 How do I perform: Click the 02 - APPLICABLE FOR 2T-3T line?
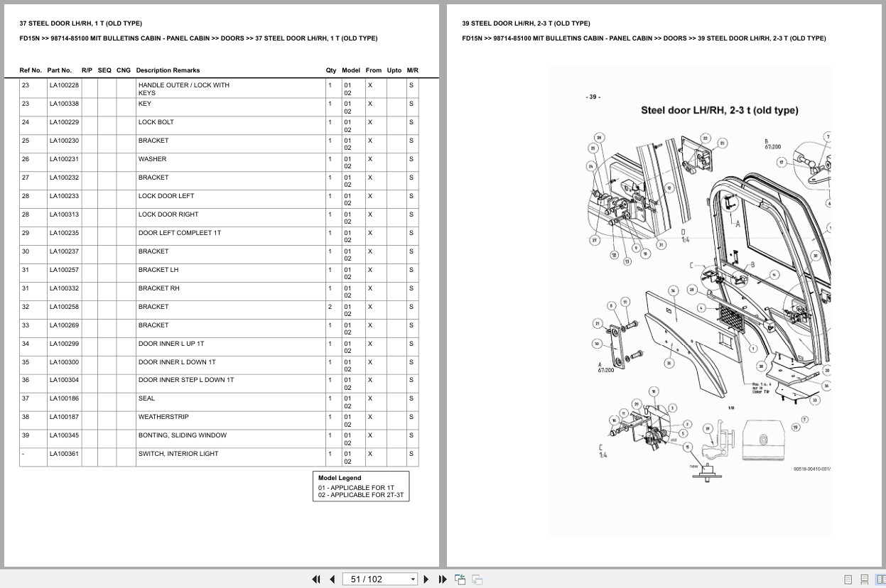361,495
